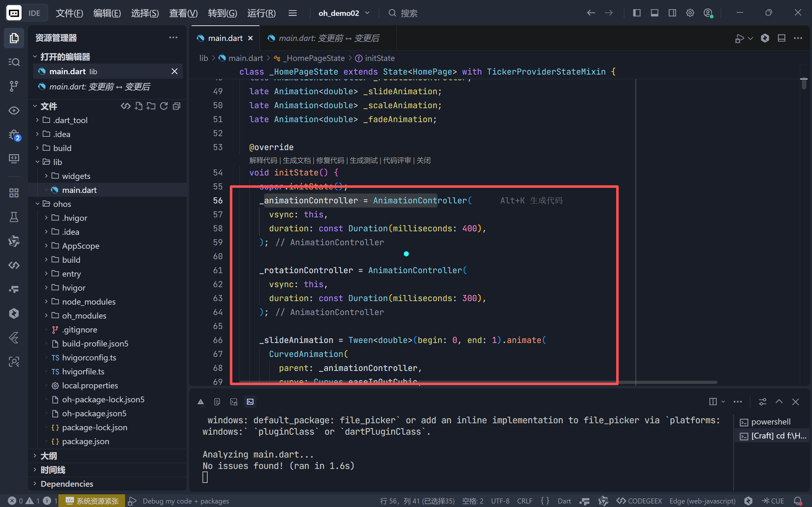Toggle the primary sidebar layout button
Image resolution: width=812 pixels, height=507 pixels.
coord(636,13)
